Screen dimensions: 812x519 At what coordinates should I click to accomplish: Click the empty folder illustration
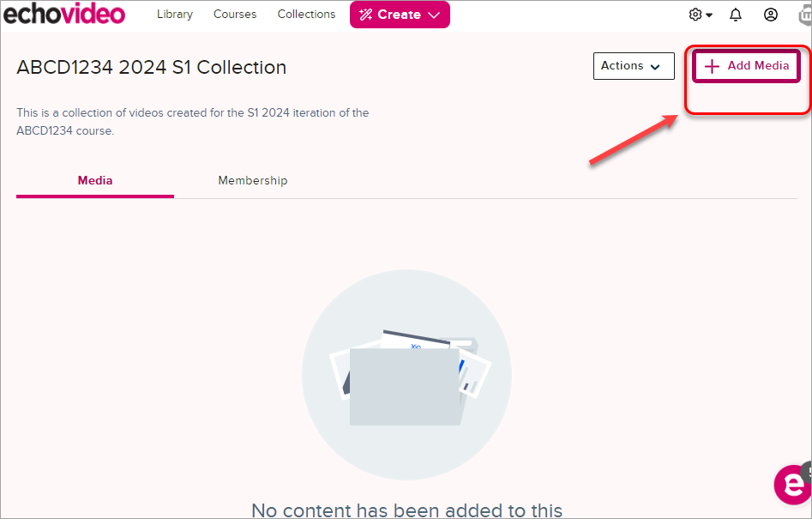406,375
